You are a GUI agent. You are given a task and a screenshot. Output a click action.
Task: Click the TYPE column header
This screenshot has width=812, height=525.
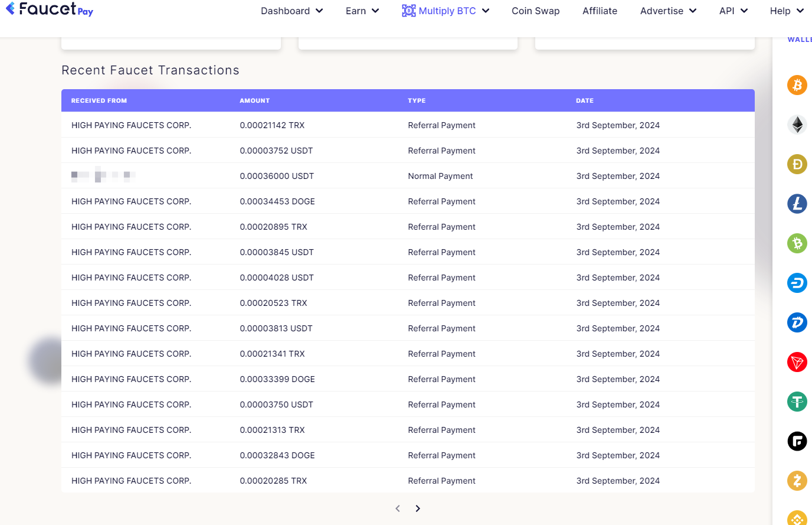click(x=417, y=100)
